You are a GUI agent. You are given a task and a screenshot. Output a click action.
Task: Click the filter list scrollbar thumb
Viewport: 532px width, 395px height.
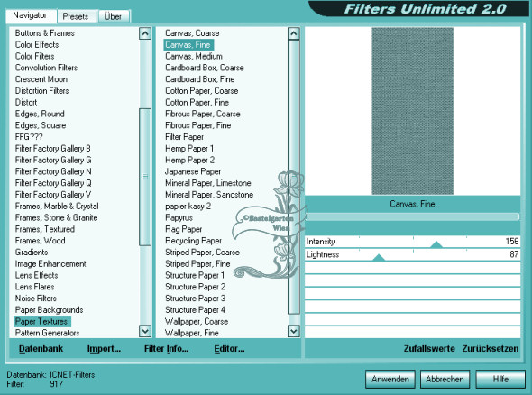click(x=294, y=177)
